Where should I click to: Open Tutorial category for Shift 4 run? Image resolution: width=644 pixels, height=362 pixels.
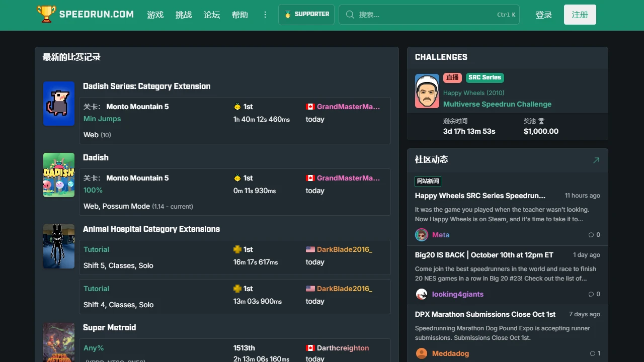click(x=96, y=289)
